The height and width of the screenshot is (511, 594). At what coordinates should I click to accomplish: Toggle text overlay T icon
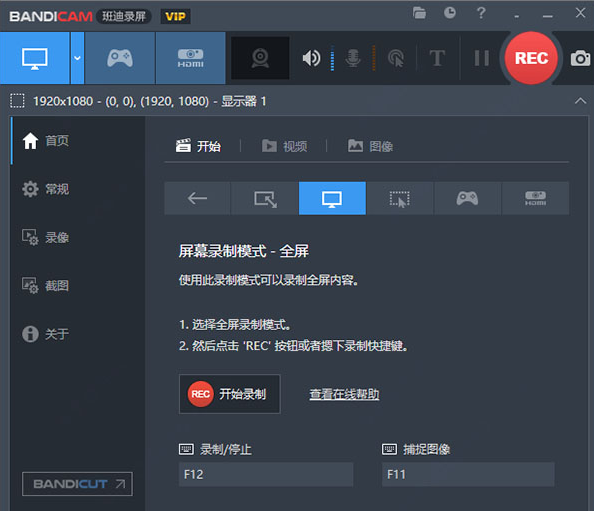[437, 58]
